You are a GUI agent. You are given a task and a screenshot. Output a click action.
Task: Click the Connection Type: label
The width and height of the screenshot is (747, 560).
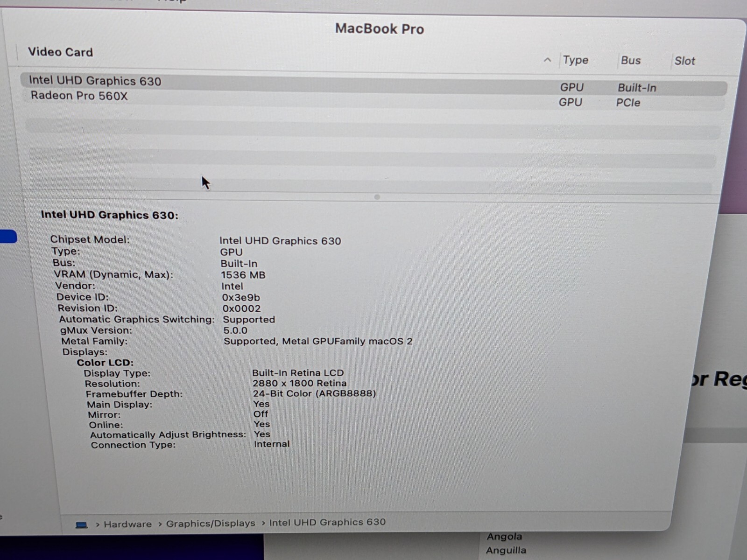[133, 445]
